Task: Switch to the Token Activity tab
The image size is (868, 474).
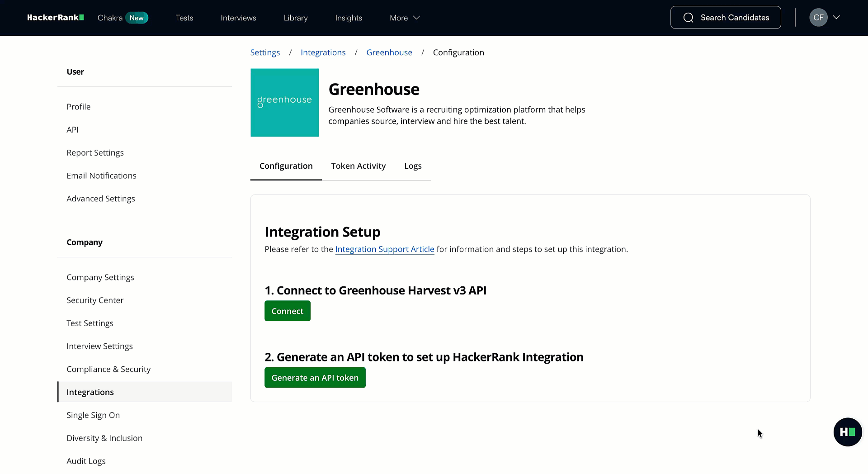Action: click(358, 166)
